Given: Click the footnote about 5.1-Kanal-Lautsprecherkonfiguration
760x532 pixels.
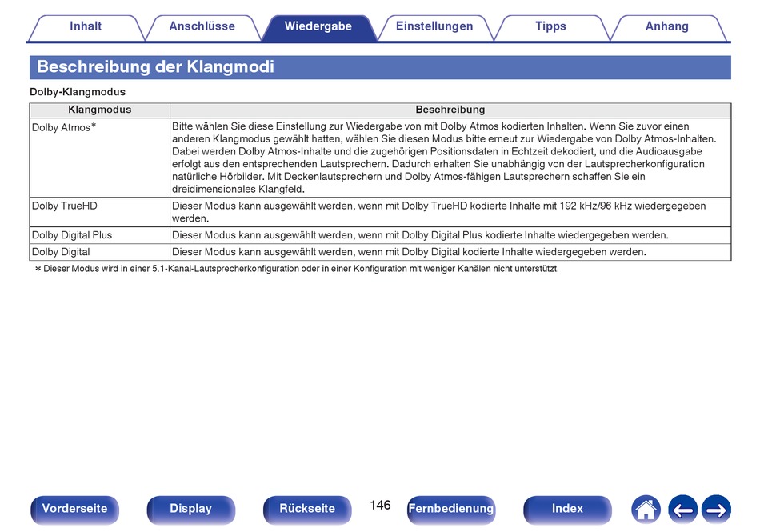Looking at the screenshot, I should click(297, 269).
